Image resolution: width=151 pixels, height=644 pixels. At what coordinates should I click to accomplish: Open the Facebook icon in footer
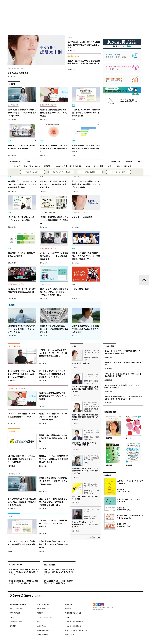(x=100, y=604)
